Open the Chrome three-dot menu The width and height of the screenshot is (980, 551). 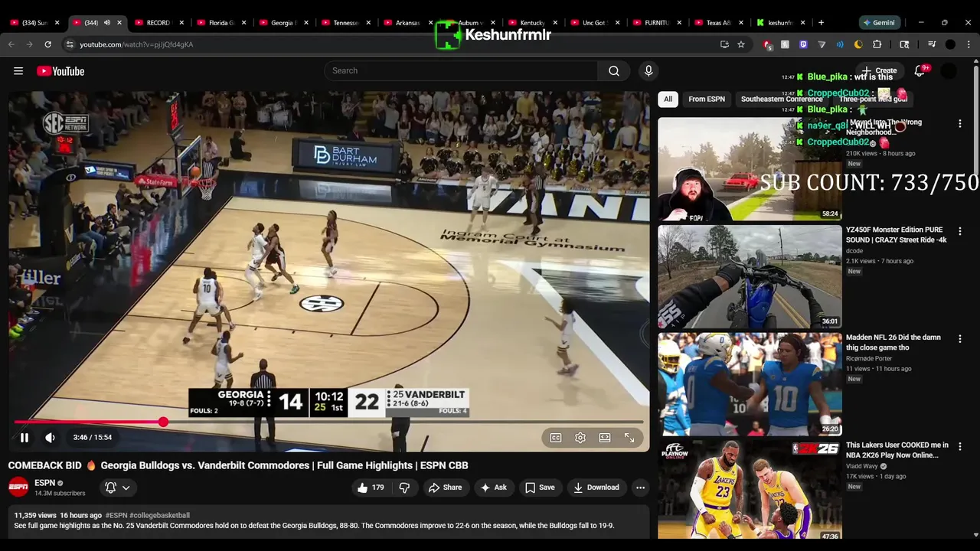pyautogui.click(x=969, y=44)
